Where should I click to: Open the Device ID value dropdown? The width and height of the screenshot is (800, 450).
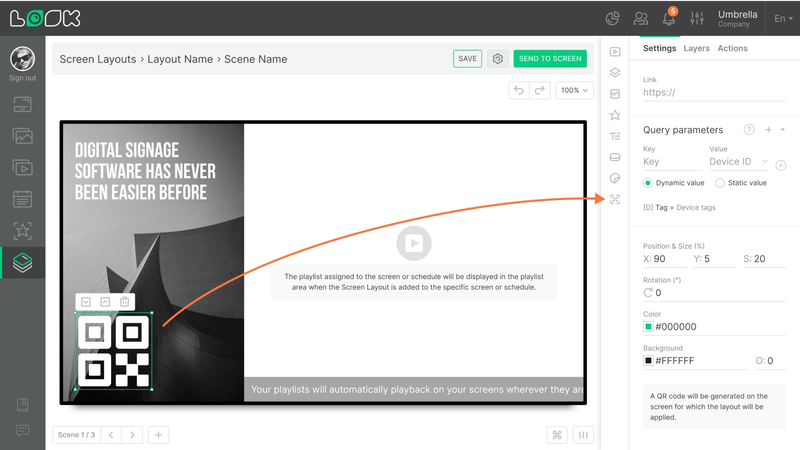(738, 162)
